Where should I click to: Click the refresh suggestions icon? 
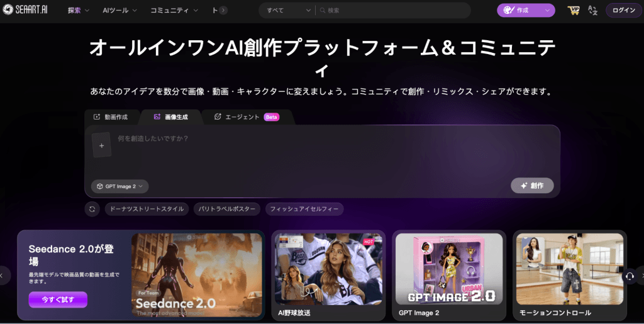click(x=92, y=209)
